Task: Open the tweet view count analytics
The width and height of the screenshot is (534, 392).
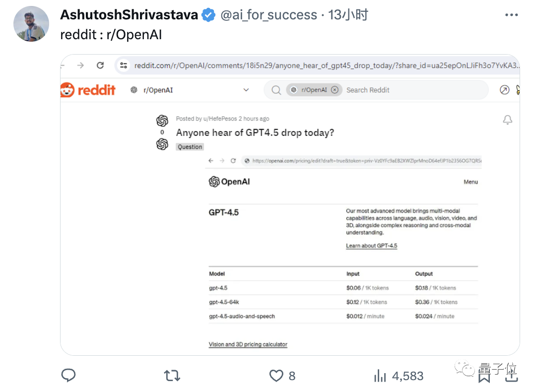Action: 380,376
